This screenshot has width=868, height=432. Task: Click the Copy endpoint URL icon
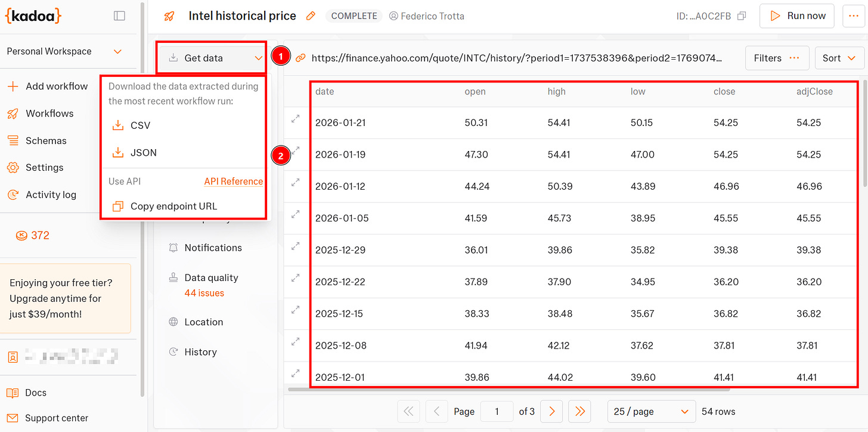click(x=119, y=206)
